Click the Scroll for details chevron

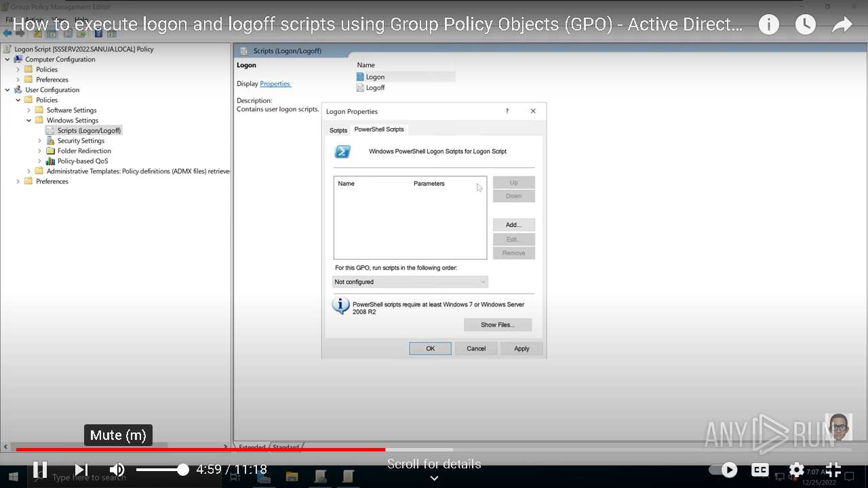(x=434, y=478)
